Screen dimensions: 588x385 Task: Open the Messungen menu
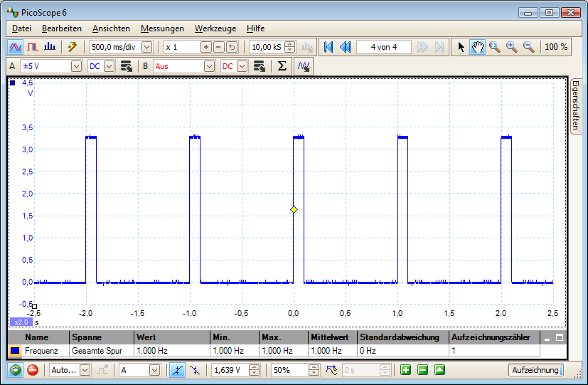pos(162,28)
